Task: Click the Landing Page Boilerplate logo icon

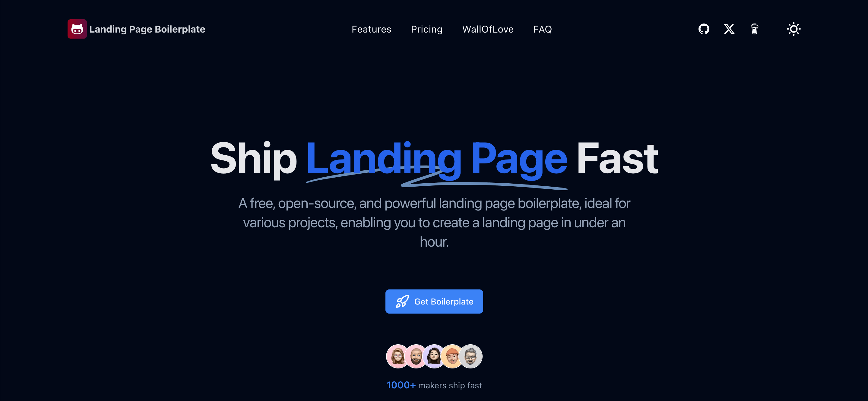Action: (x=78, y=29)
